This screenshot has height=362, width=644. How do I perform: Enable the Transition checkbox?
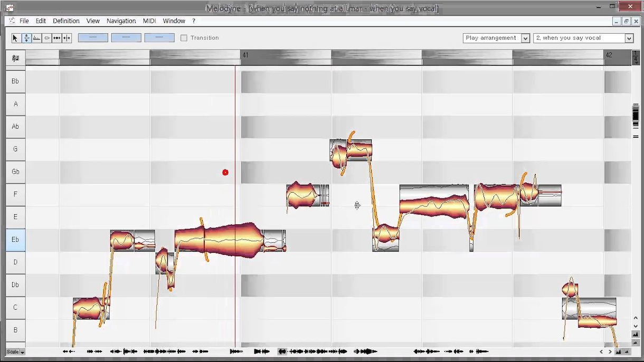coord(184,38)
